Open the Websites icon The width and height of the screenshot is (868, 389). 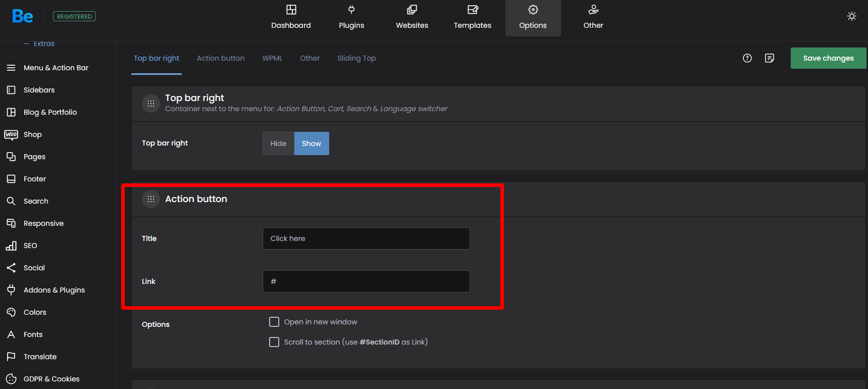point(412,10)
